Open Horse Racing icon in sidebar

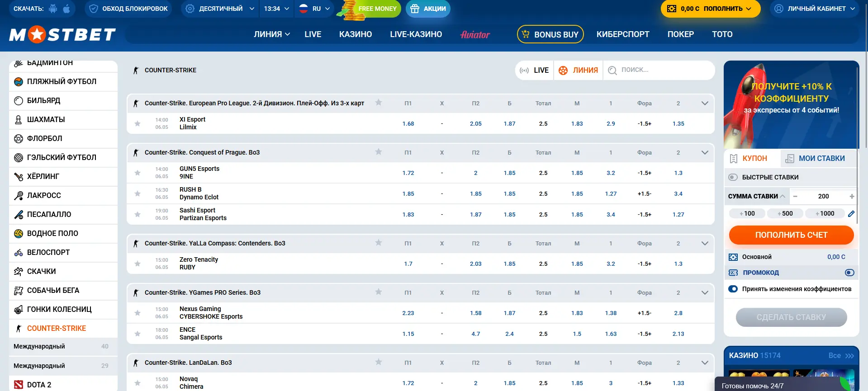[19, 272]
